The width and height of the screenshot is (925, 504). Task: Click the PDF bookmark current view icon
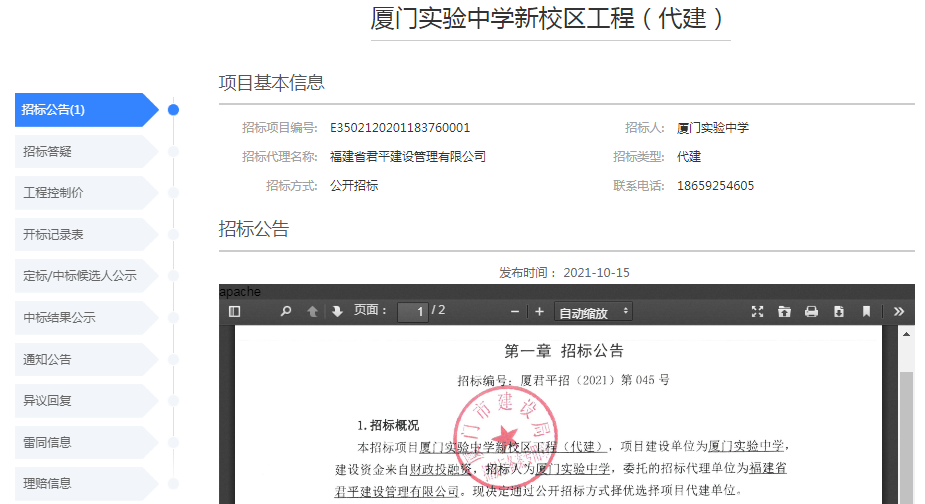pos(866,312)
